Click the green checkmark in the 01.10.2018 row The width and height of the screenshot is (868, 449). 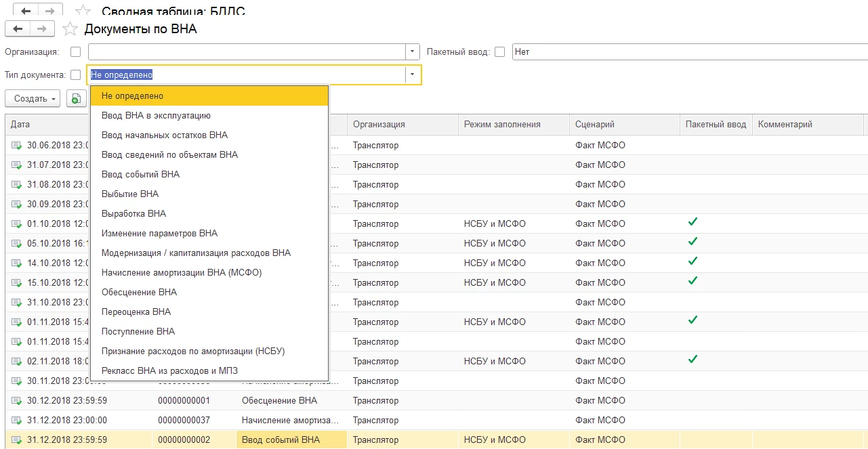[x=692, y=222]
